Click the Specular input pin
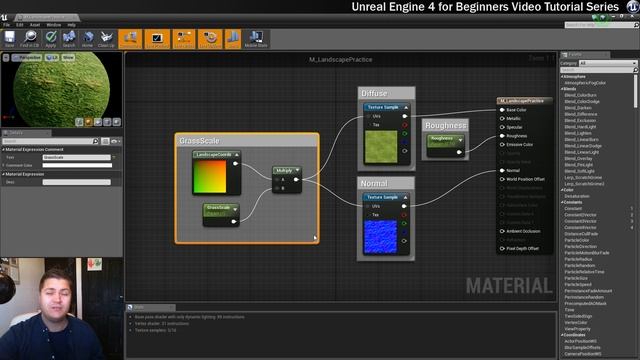This screenshot has width=640, height=360. coord(502,127)
